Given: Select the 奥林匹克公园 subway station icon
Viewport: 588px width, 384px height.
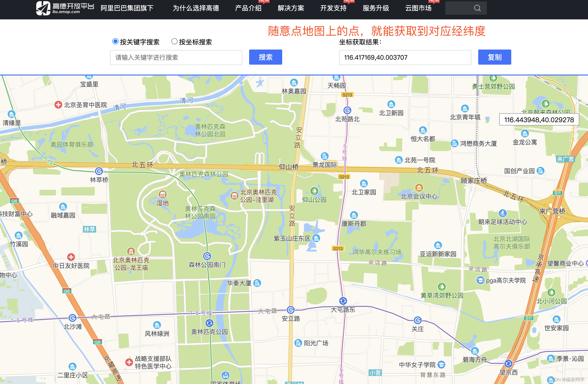Looking at the screenshot, I should pos(209,323).
